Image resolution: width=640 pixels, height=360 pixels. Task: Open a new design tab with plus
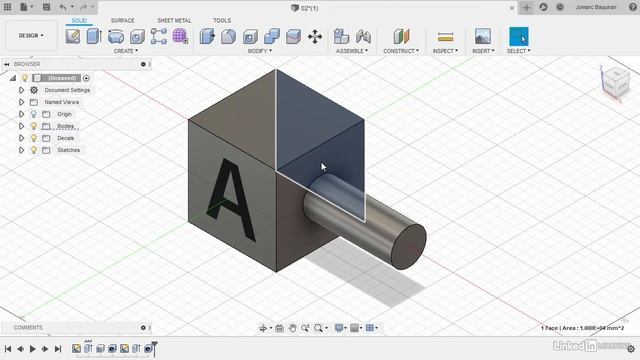(x=526, y=7)
